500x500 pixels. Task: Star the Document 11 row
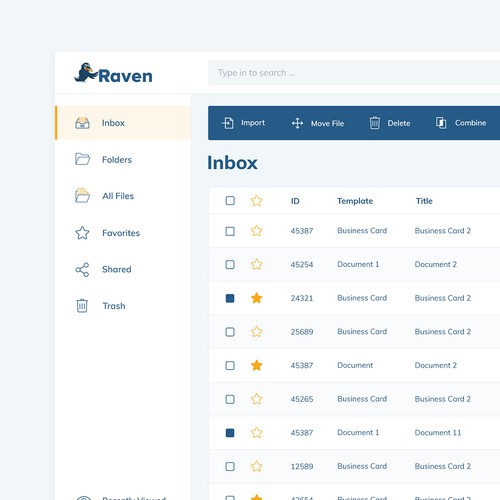point(257,433)
